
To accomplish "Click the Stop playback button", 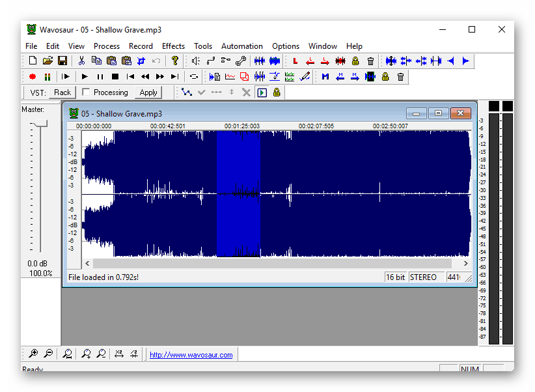I will (115, 77).
